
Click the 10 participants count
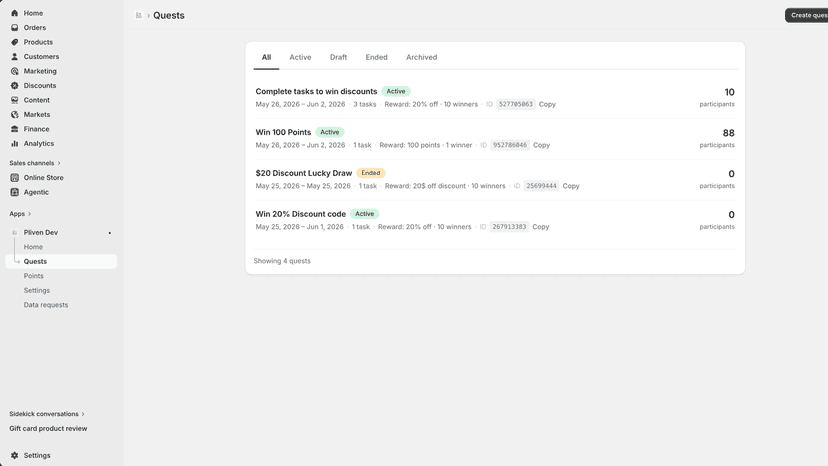pos(729,92)
